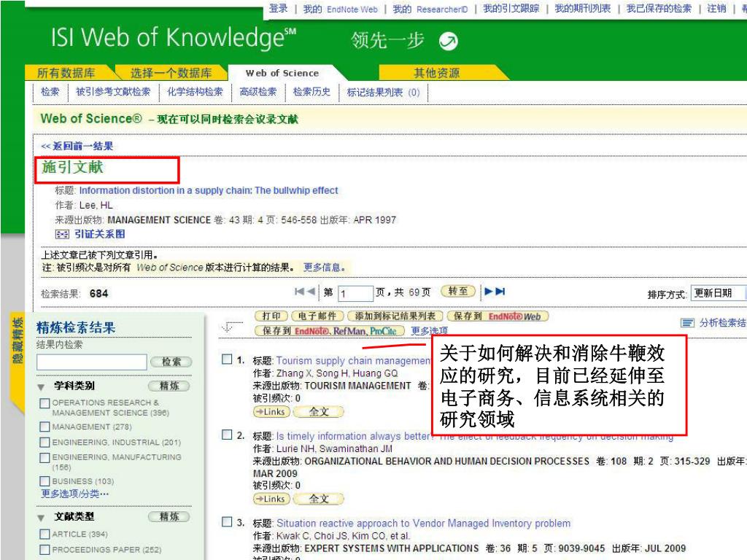The width and height of the screenshot is (747, 560).
Task: Click the green arrow circle icon beside 领先一步
Action: [448, 42]
